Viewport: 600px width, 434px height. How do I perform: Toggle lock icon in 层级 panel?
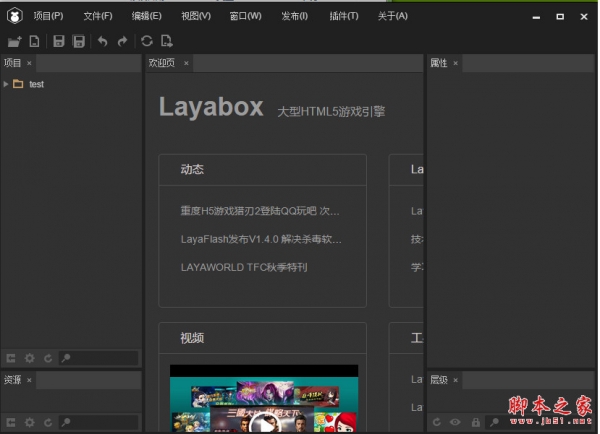(476, 422)
